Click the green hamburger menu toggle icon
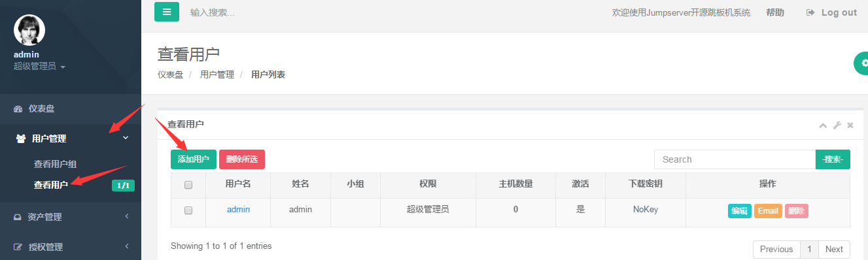The image size is (868, 260). (166, 12)
